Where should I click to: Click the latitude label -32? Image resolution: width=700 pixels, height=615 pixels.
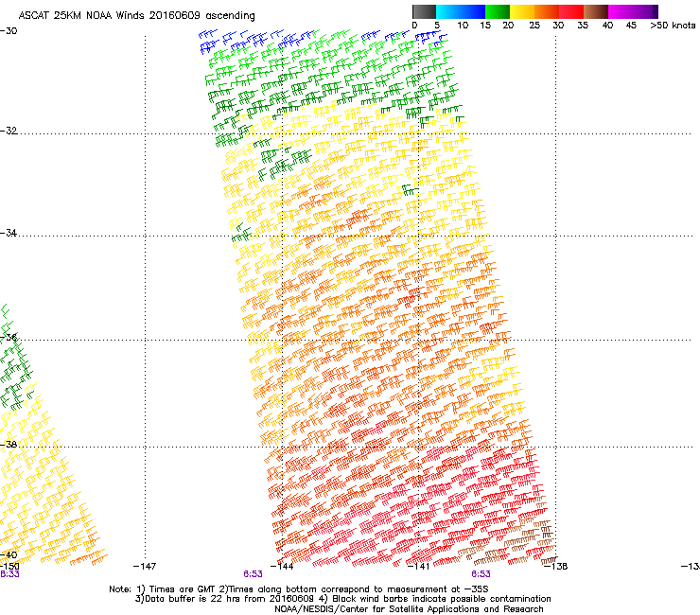[x=9, y=131]
